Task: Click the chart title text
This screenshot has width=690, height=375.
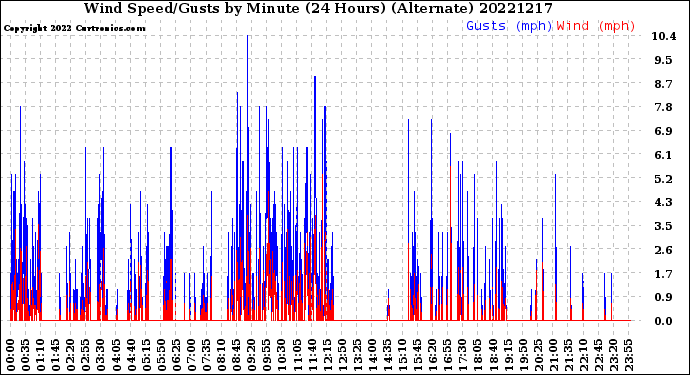Action: tap(318, 8)
